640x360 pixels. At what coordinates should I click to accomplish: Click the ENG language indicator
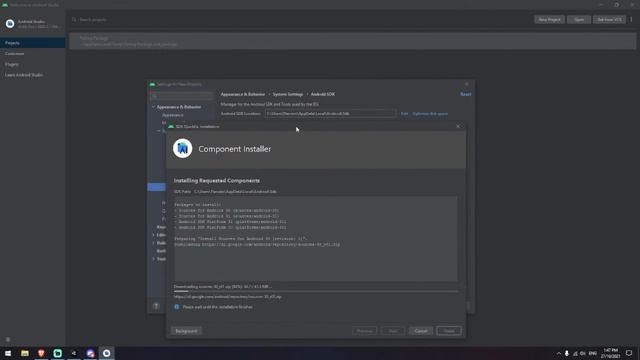593,353
